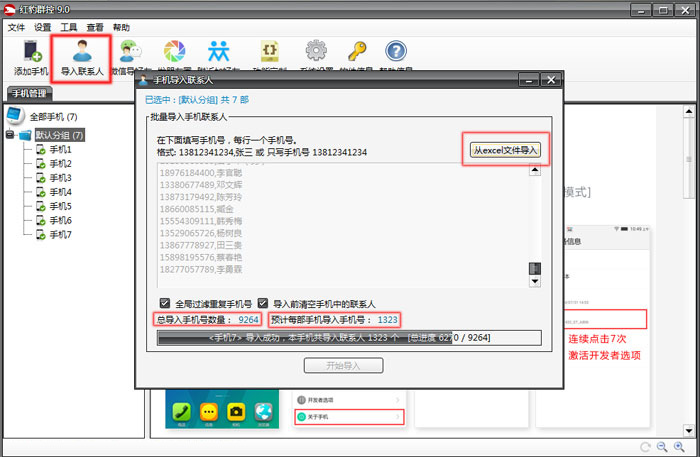Click inside the phone numbers text area
Viewport: 700px width, 457px height.
pyautogui.click(x=343, y=225)
